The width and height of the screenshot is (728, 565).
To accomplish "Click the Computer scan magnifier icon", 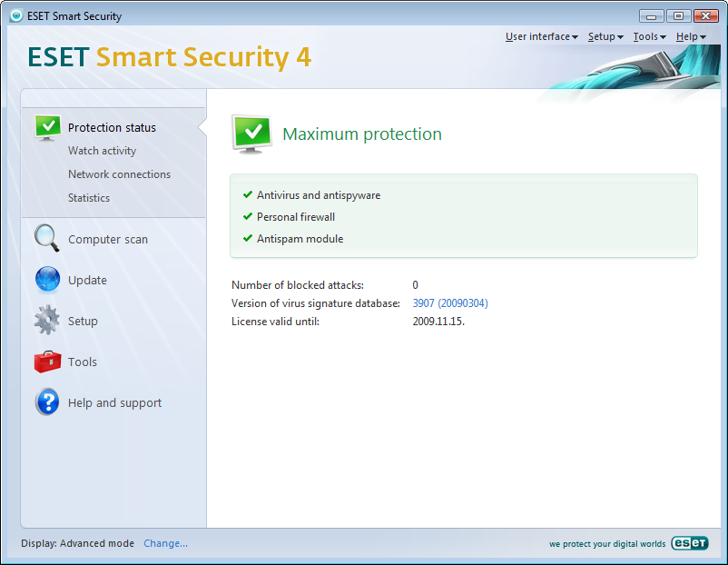I will pyautogui.click(x=47, y=238).
